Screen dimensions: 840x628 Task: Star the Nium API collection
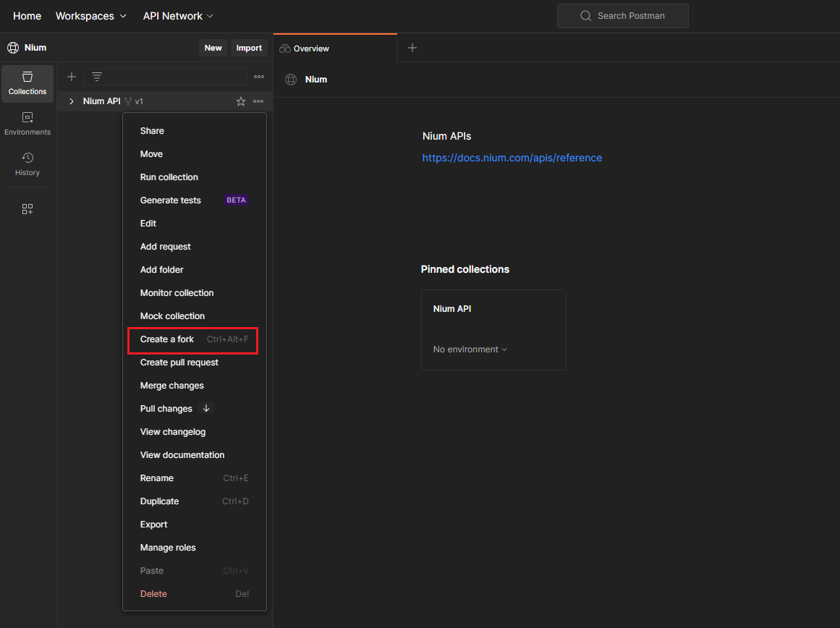click(x=241, y=101)
